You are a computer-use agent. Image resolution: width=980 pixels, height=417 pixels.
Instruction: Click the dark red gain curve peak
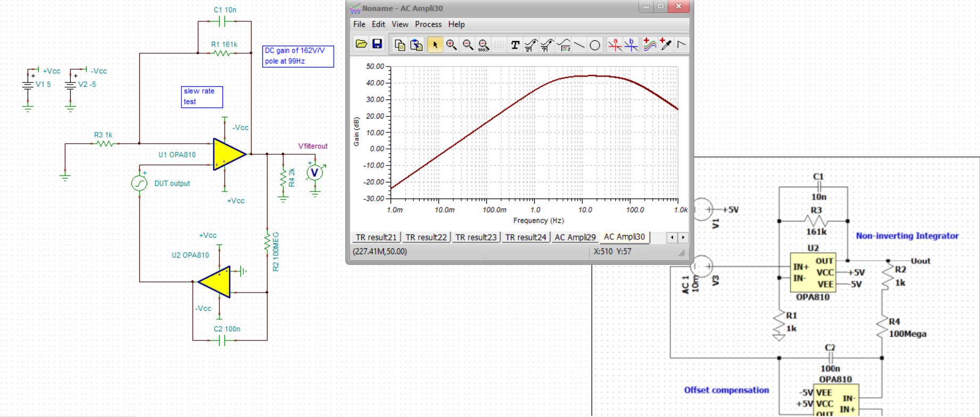[592, 76]
